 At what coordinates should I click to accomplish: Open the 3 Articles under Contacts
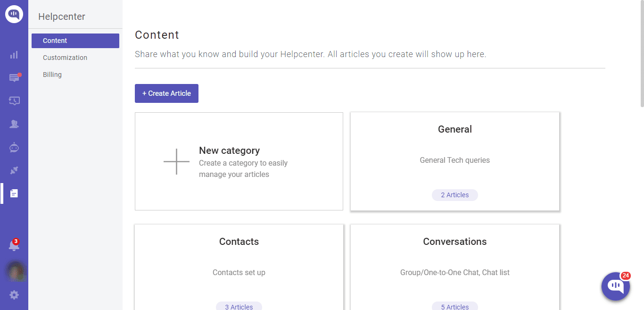tap(239, 306)
